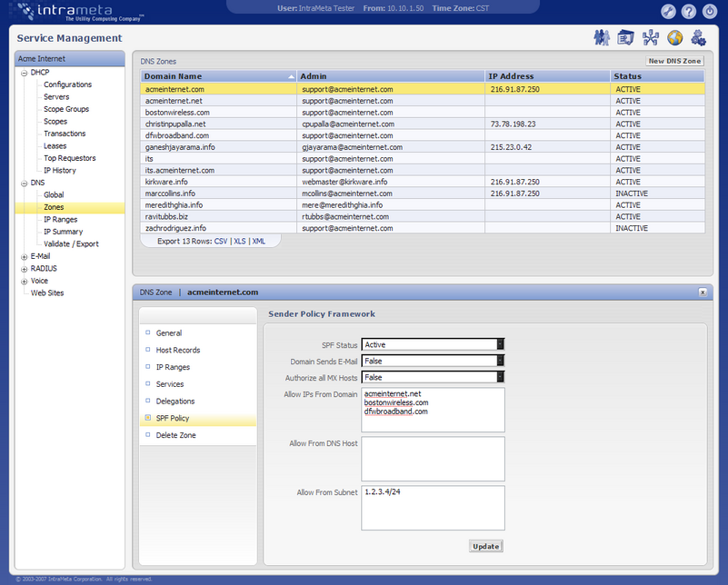Select the christinpupalla.net zone row
728x585 pixels.
[423, 124]
